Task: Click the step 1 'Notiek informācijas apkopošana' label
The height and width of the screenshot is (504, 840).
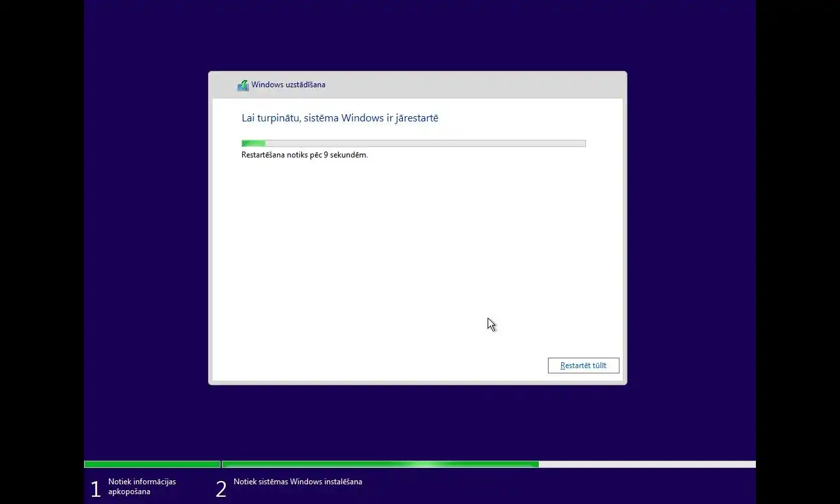Action: pyautogui.click(x=142, y=486)
